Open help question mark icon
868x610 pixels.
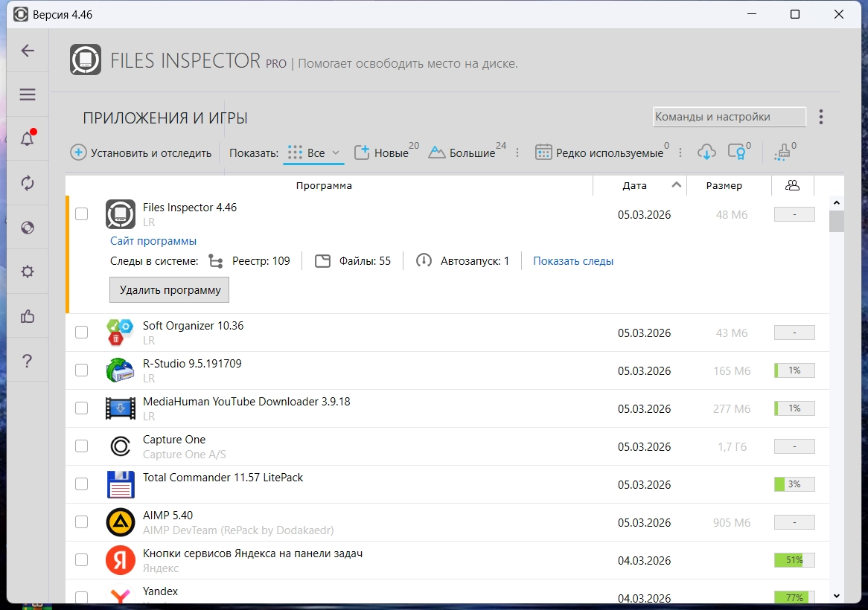pyautogui.click(x=28, y=361)
